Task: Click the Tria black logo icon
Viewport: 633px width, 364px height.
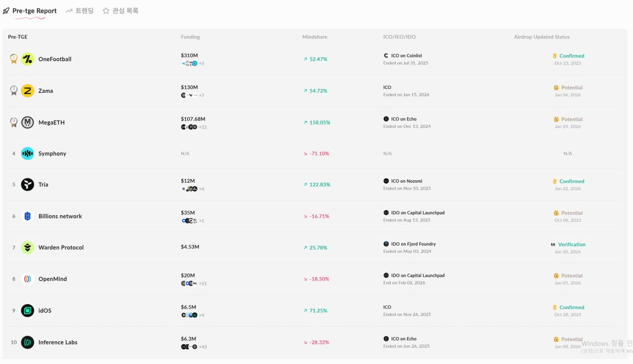Action: tap(27, 185)
